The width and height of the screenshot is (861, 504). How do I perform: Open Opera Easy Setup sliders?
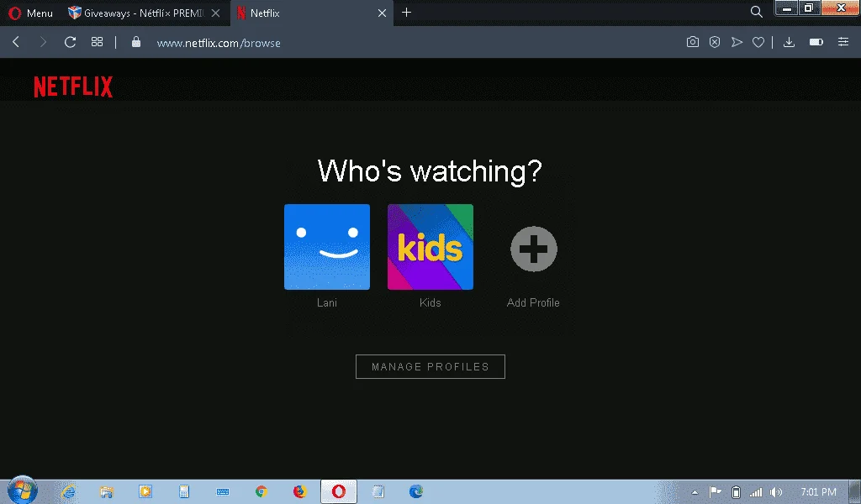coord(843,42)
